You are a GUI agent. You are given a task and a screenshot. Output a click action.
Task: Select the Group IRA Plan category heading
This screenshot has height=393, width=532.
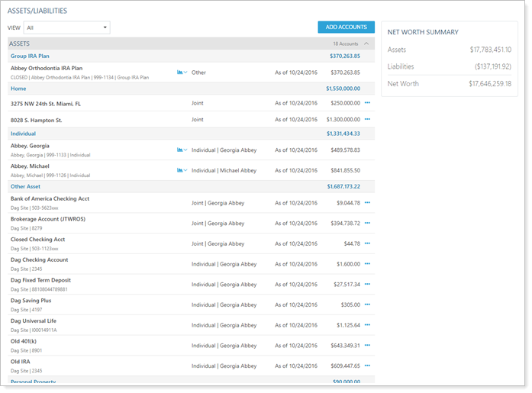pyautogui.click(x=30, y=56)
